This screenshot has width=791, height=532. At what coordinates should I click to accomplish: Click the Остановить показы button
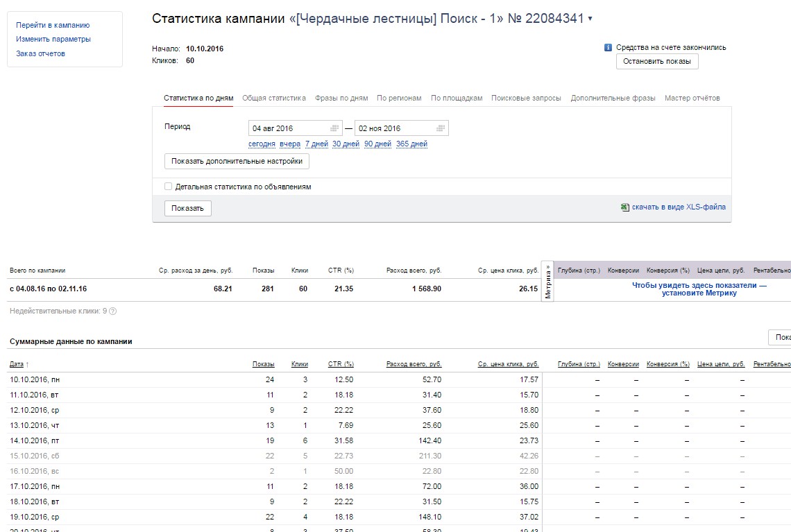pyautogui.click(x=657, y=62)
